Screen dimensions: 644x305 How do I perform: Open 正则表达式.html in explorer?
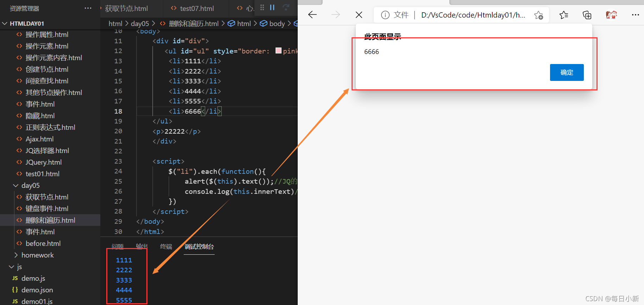point(50,127)
